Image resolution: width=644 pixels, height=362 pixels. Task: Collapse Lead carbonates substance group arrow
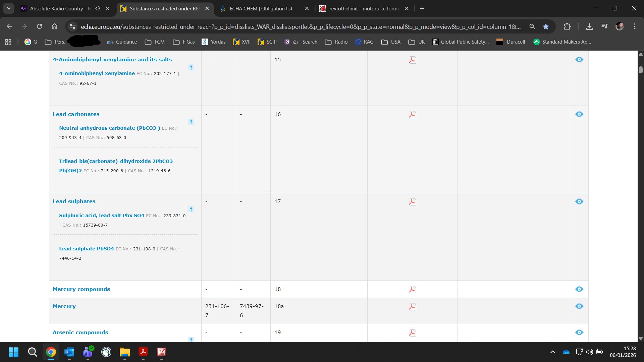[x=191, y=122]
